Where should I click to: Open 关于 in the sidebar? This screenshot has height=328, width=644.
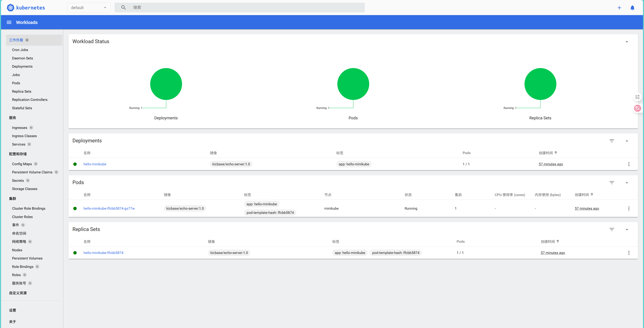click(x=13, y=322)
